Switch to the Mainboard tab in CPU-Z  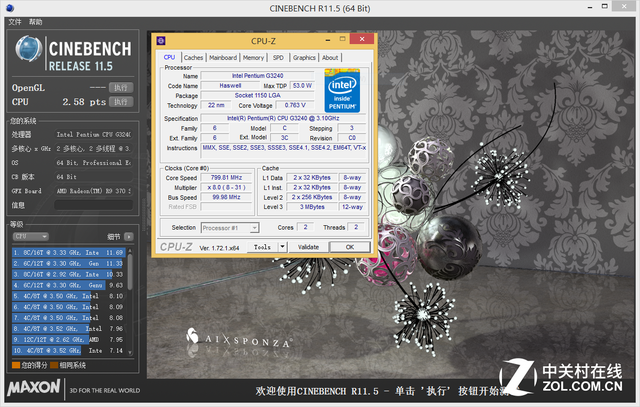tap(223, 58)
